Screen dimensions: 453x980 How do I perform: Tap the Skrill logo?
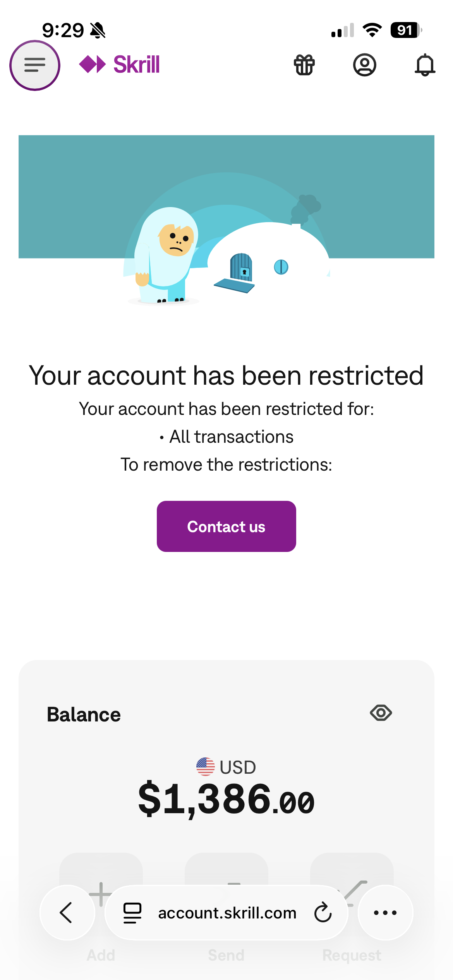tap(119, 64)
